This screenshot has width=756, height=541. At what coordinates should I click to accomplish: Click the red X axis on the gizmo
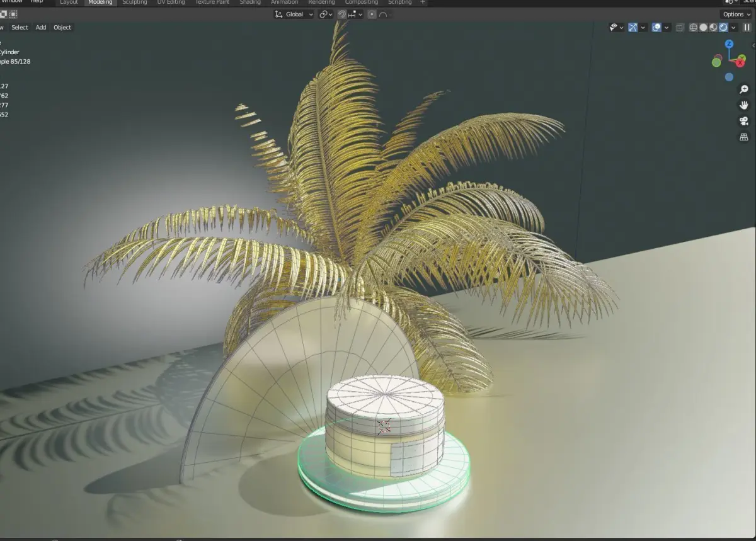coord(740,62)
